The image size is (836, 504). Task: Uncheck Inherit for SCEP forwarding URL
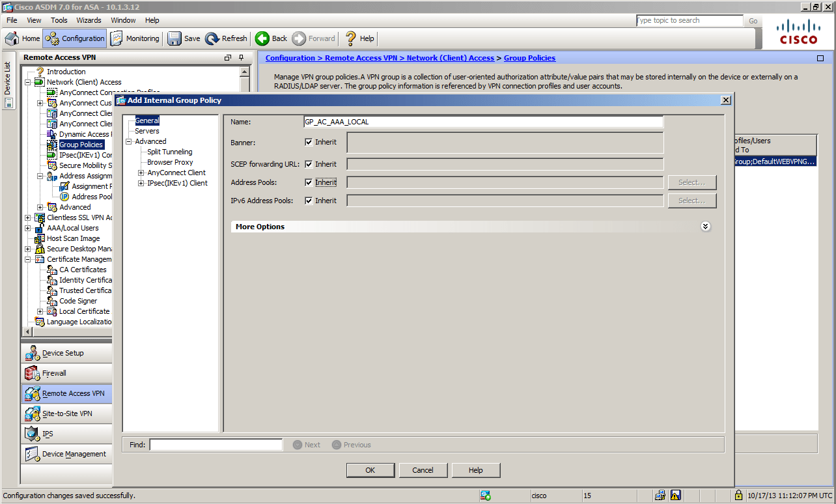[309, 164]
